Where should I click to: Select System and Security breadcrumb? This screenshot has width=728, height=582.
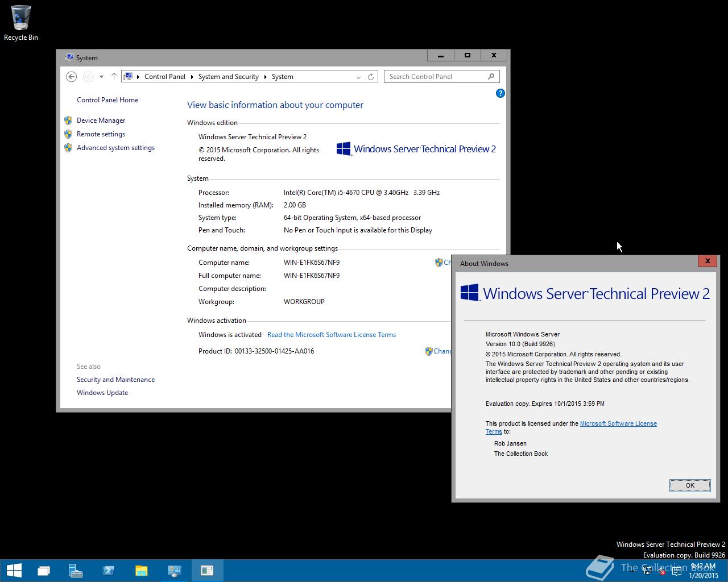229,77
